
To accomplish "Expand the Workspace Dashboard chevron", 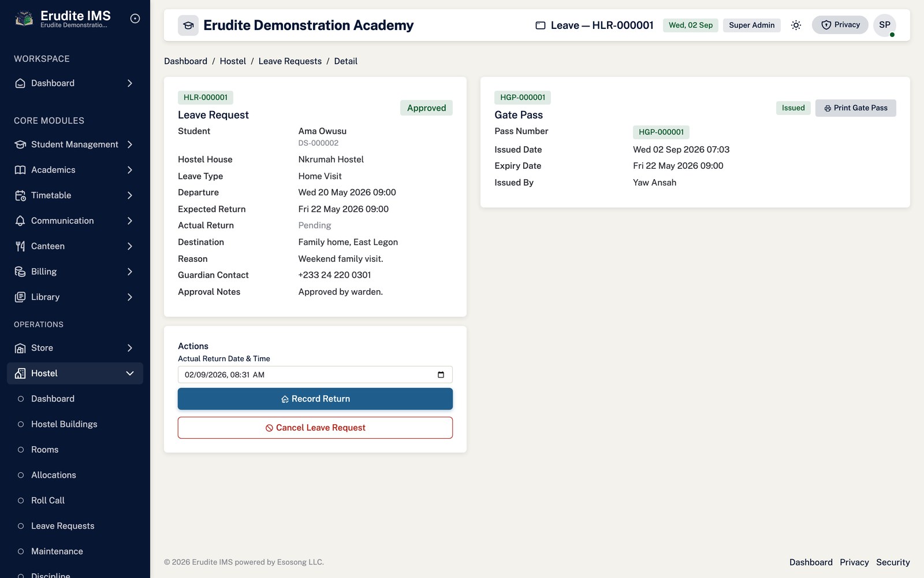I will click(x=130, y=83).
